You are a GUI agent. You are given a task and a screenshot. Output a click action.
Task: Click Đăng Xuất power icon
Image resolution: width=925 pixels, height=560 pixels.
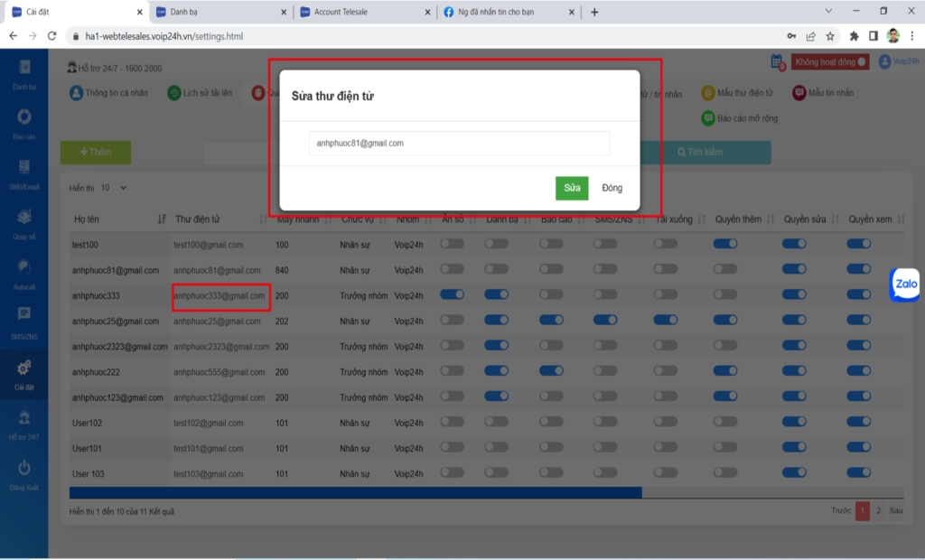(x=24, y=468)
